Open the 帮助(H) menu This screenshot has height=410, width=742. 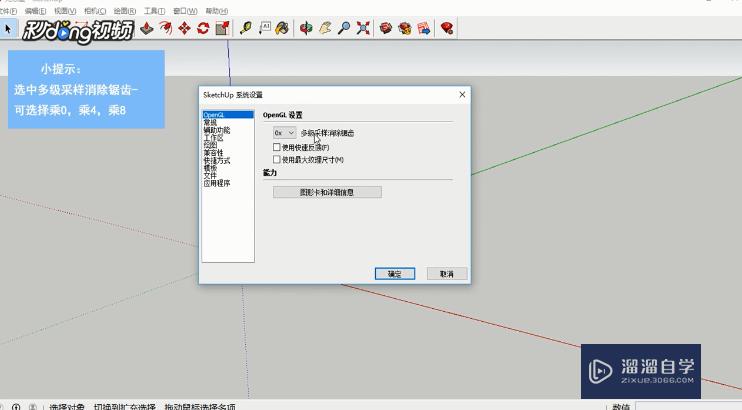click(x=217, y=10)
